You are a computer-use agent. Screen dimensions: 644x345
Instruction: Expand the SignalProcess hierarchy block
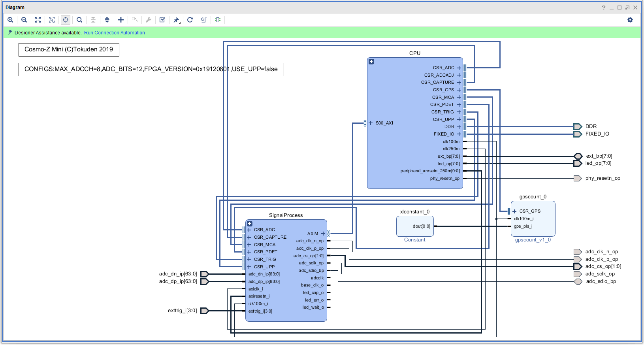click(x=250, y=224)
